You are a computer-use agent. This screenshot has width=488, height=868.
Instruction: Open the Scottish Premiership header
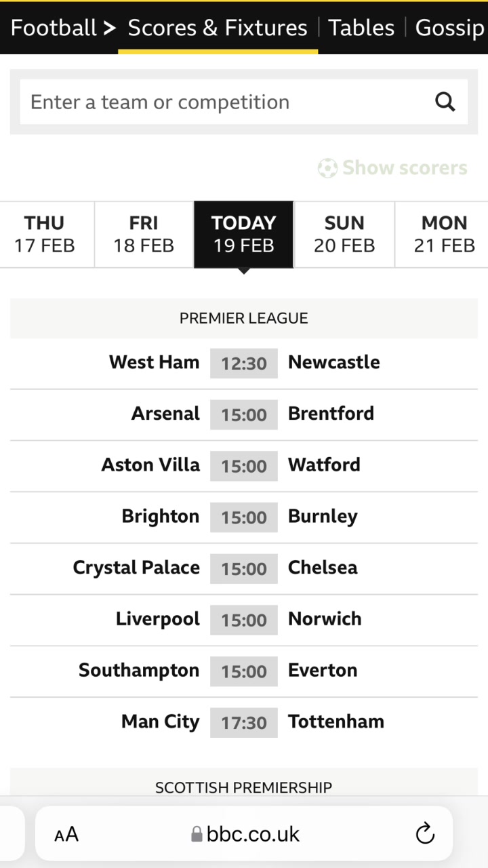pos(244,787)
